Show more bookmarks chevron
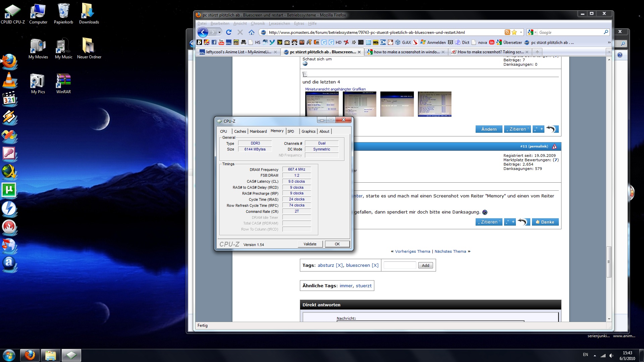The width and height of the screenshot is (644, 362). [x=609, y=42]
